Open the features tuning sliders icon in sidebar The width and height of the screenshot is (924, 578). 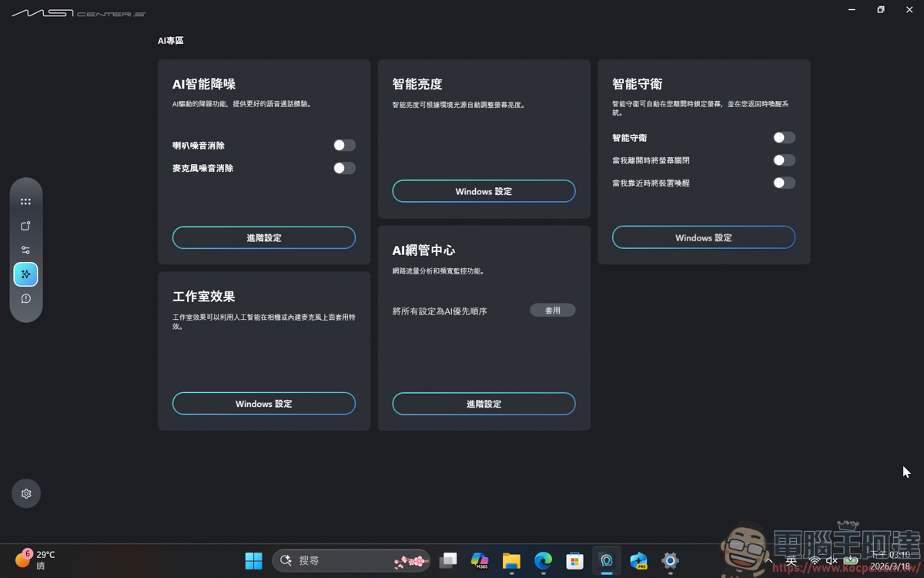[25, 250]
